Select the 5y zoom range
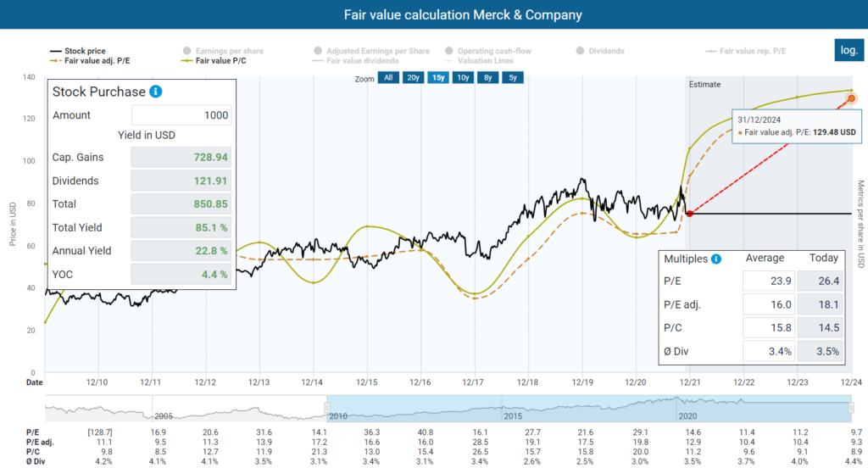868x468 pixels. tap(513, 77)
